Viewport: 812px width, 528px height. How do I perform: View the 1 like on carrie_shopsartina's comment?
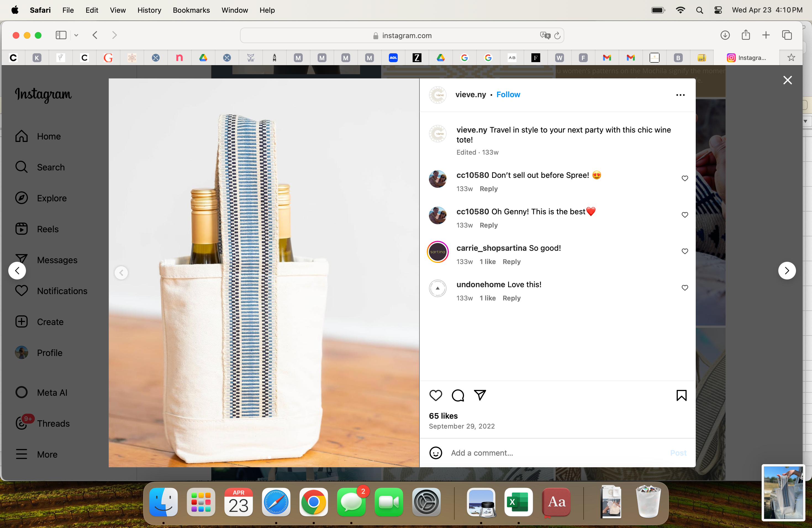click(x=487, y=262)
